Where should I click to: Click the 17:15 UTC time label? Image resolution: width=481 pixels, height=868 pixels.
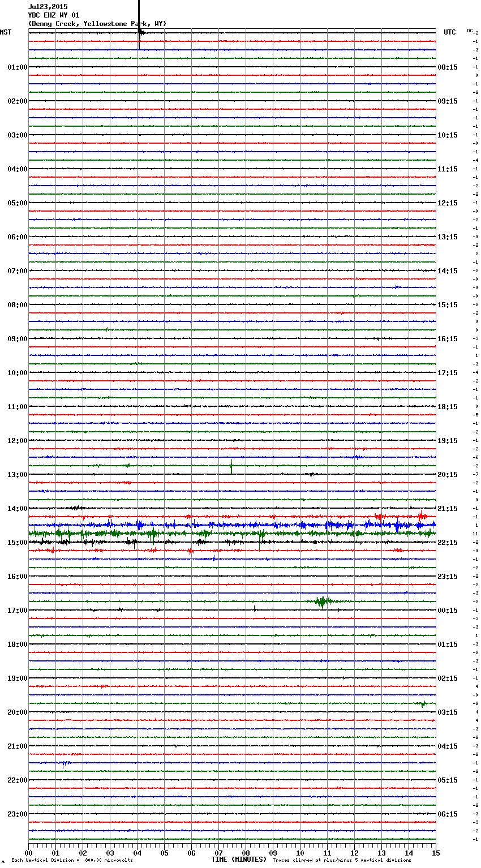point(448,373)
